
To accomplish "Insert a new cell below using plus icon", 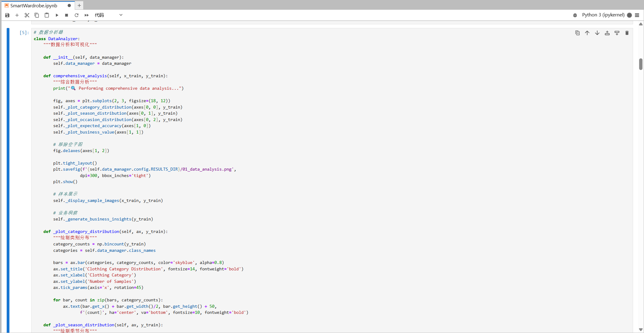I will (x=17, y=15).
